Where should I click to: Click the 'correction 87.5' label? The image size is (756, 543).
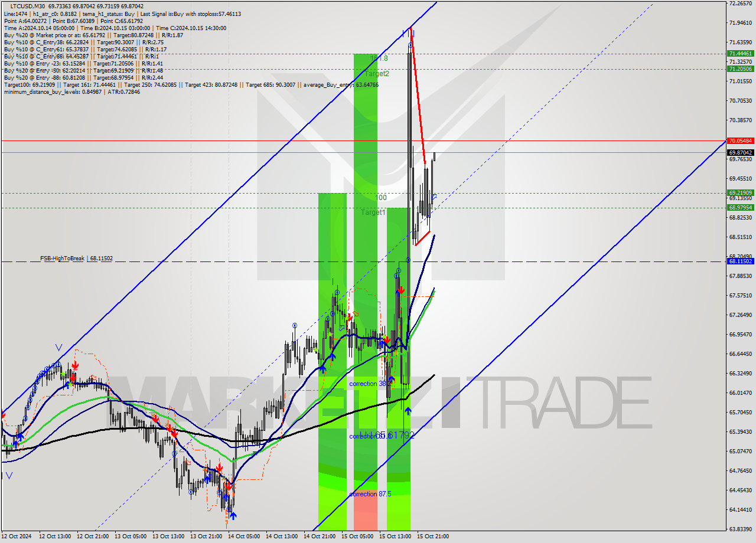(370, 494)
